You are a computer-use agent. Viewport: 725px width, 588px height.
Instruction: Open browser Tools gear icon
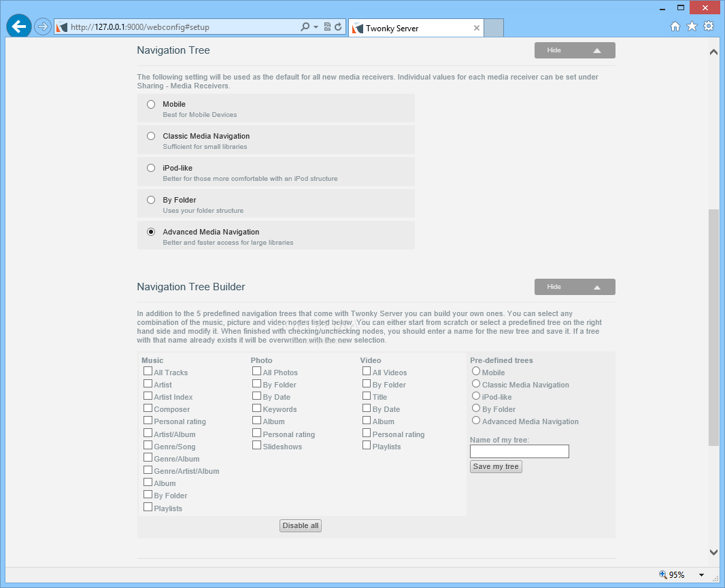709,27
